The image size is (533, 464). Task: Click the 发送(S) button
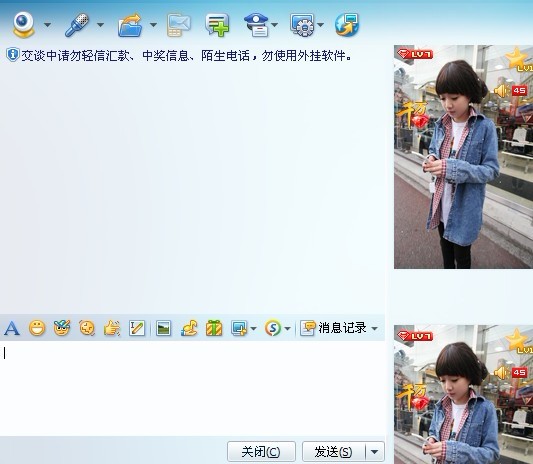point(333,452)
